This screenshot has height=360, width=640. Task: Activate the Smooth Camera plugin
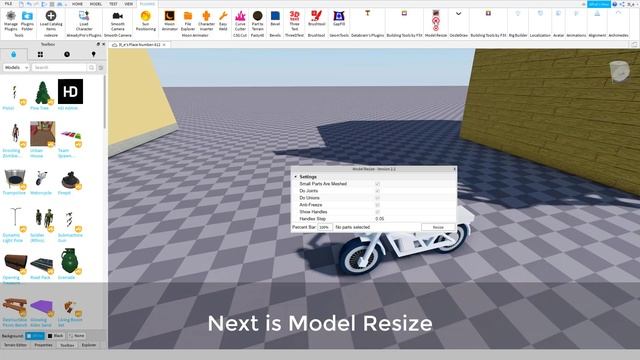point(118,21)
